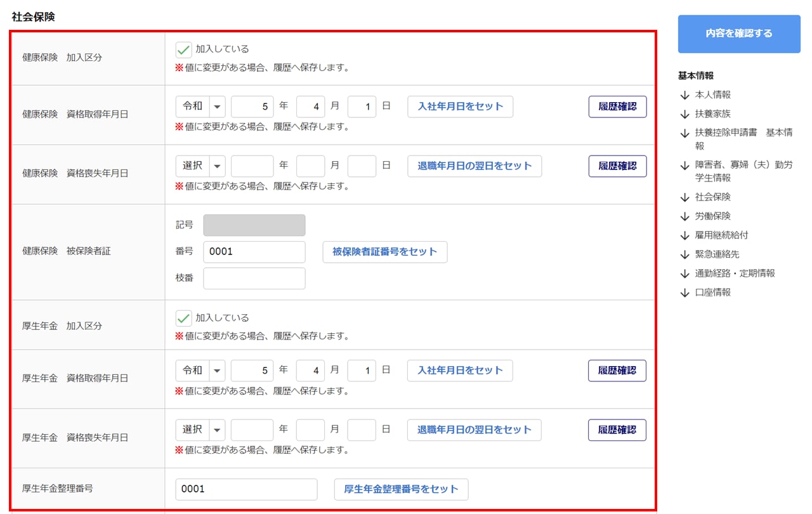Open 履歴確認 for 健康保険 資格取得年月日
The height and width of the screenshot is (514, 812).
[x=617, y=107]
